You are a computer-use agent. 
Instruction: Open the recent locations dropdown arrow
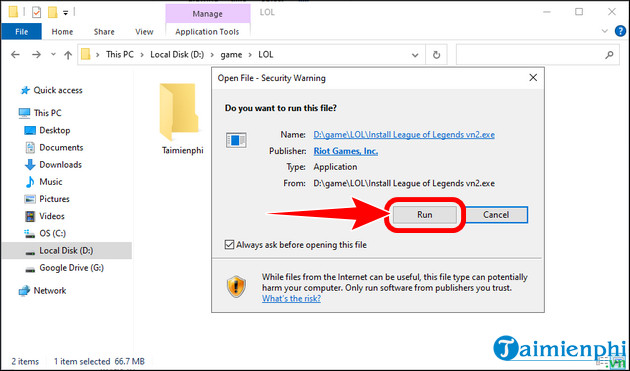tap(53, 55)
